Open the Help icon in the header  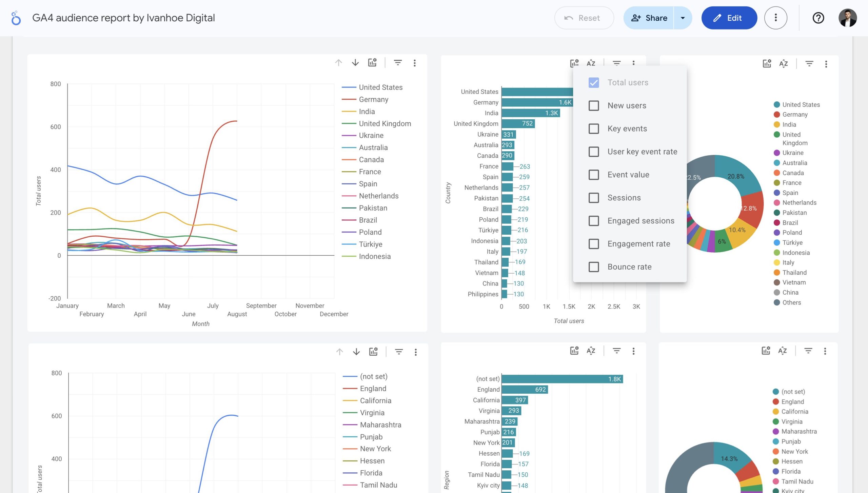click(818, 18)
